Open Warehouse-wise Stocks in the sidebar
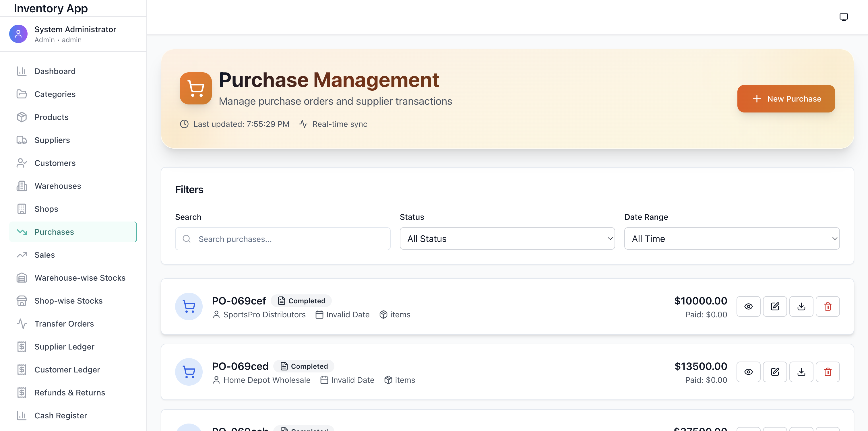This screenshot has width=868, height=431. (73, 278)
